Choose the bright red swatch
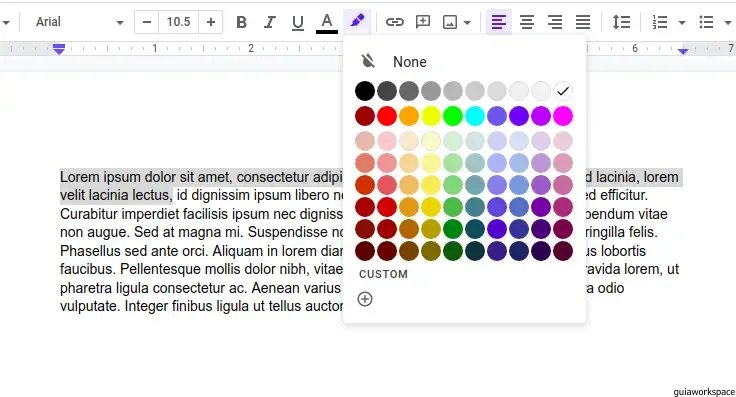This screenshot has height=397, width=736. point(387,116)
